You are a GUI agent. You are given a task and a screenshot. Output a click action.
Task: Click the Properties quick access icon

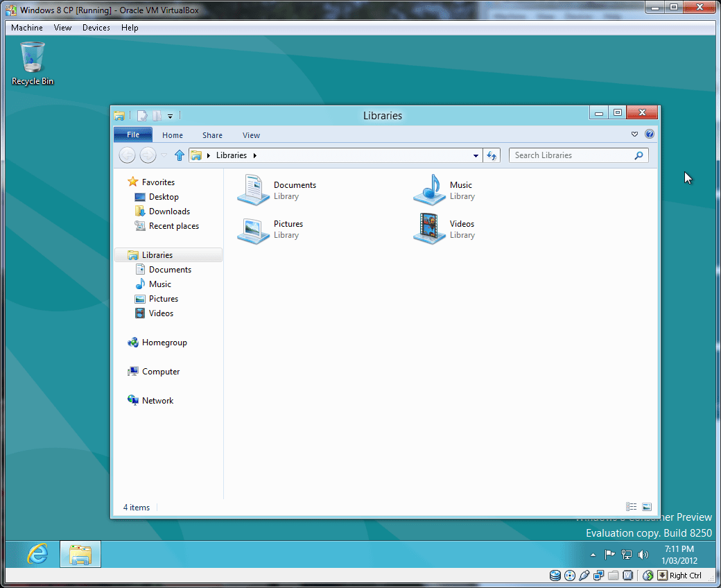point(142,116)
